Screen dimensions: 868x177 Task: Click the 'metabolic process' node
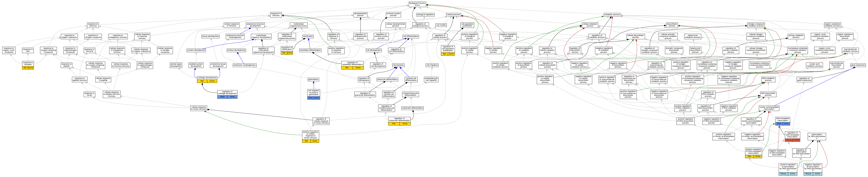[x=612, y=14]
